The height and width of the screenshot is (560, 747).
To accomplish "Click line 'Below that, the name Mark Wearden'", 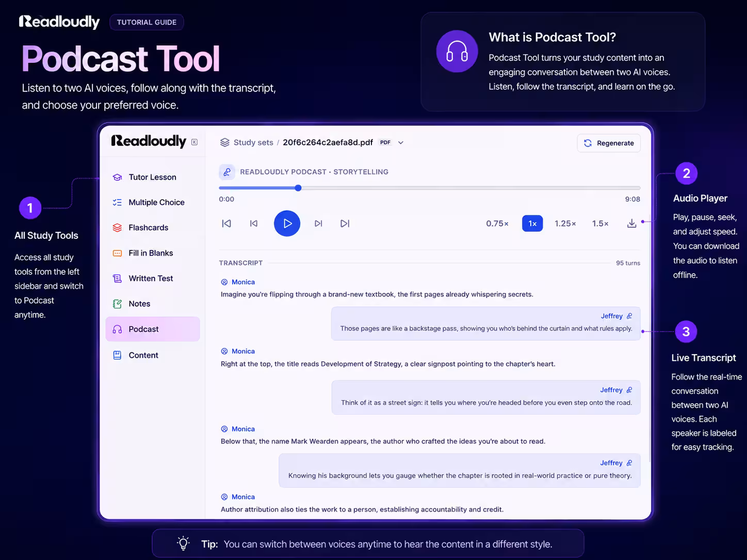I will click(383, 441).
